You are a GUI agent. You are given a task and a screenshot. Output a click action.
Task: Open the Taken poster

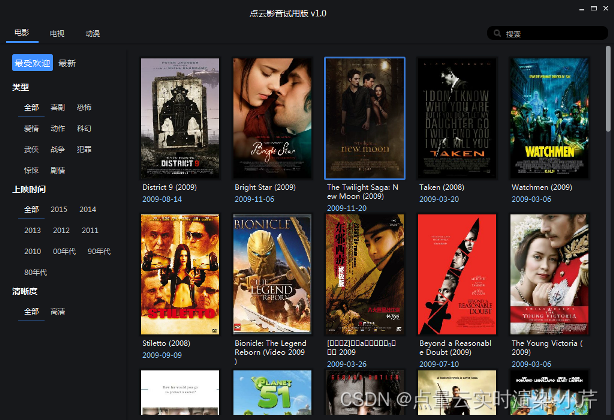[x=457, y=118]
